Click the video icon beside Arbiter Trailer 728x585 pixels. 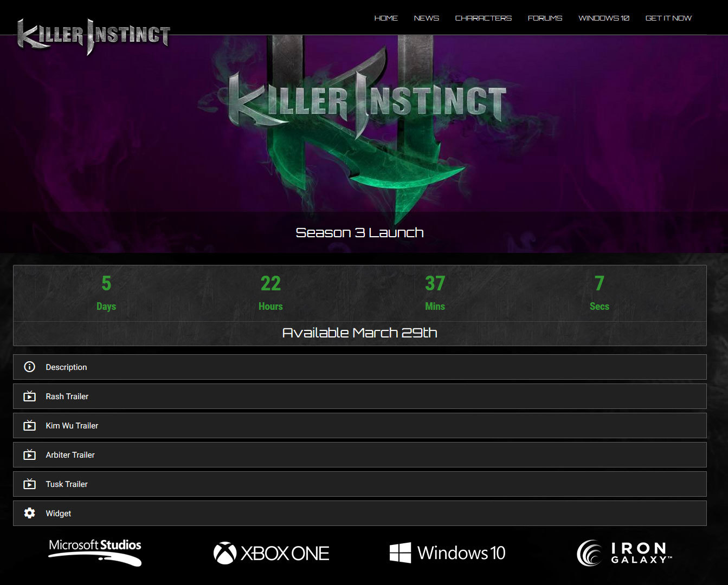(30, 455)
